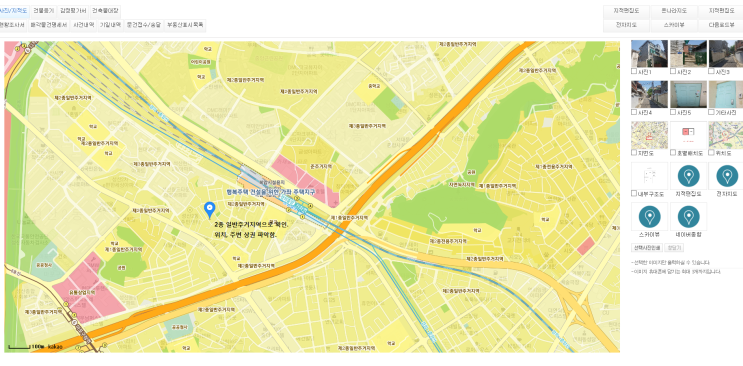Switch to the 건축물대장 tab
Screen dimensions: 743x366
point(105,11)
